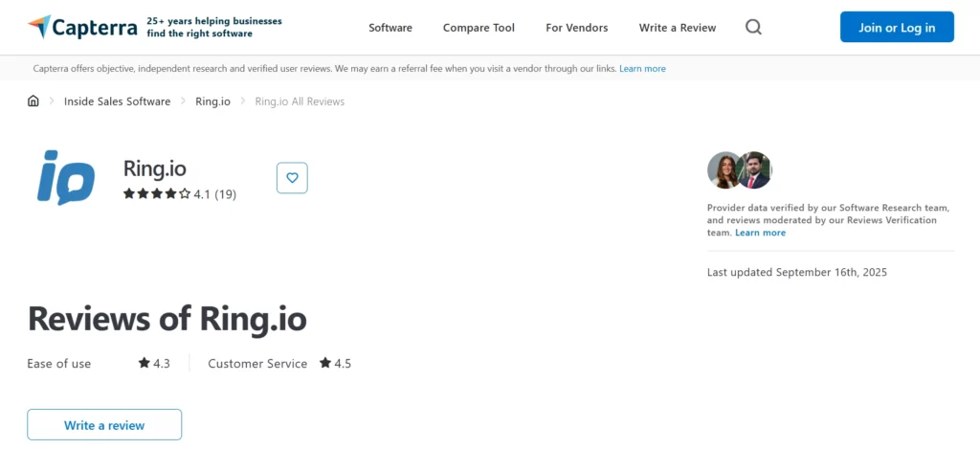The height and width of the screenshot is (472, 980).
Task: Click the Capterra logo
Action: pyautogui.click(x=82, y=27)
